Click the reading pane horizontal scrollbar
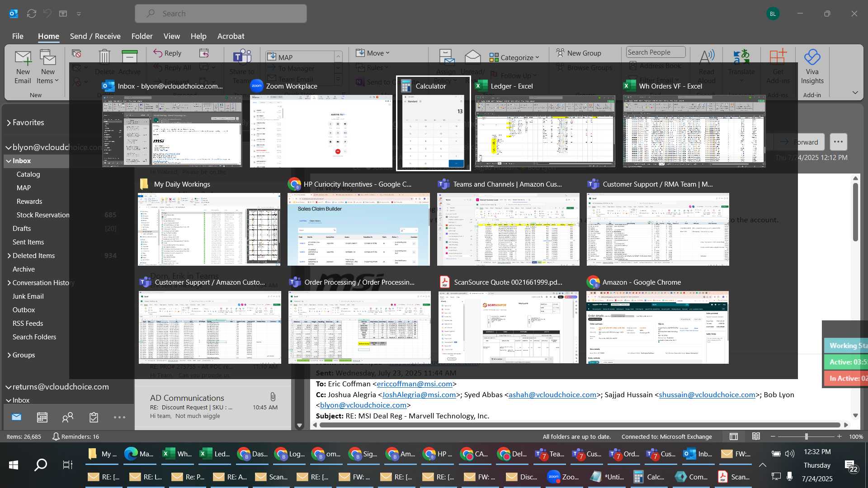 tap(580, 425)
